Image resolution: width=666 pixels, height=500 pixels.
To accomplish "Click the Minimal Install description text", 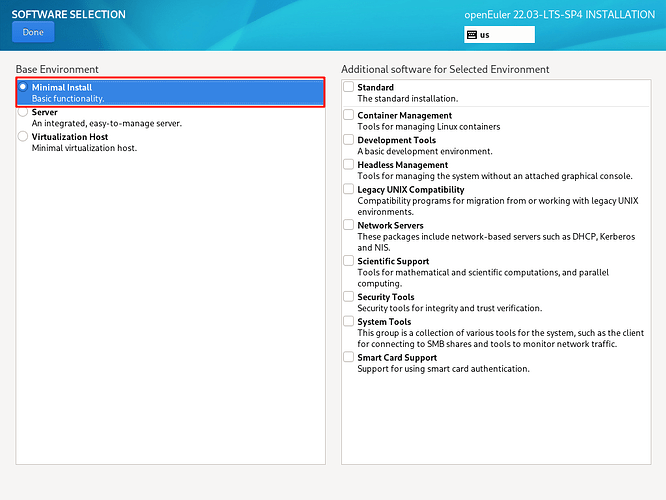I will (x=68, y=99).
